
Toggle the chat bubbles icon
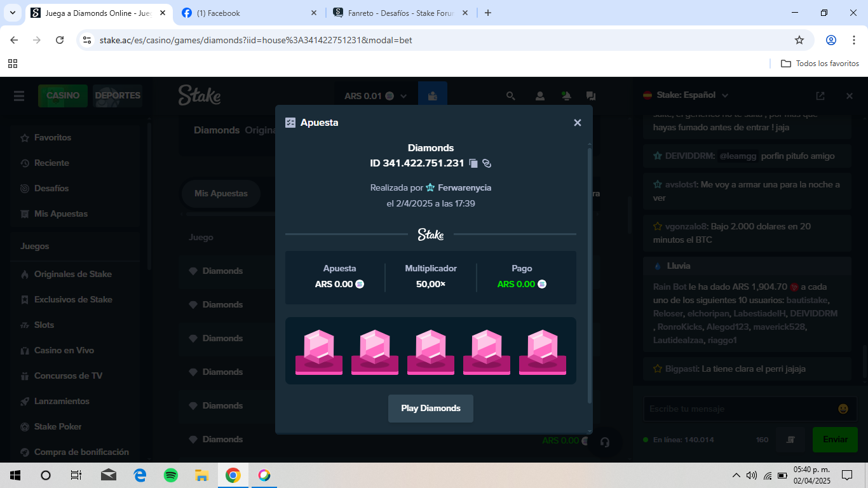pyautogui.click(x=591, y=96)
